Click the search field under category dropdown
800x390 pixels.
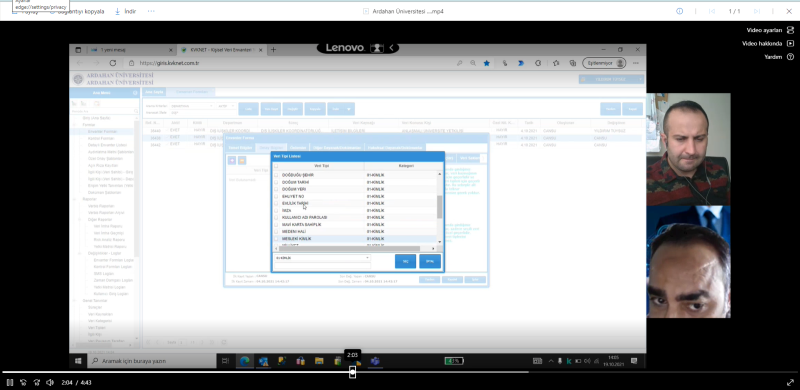[x=322, y=265]
